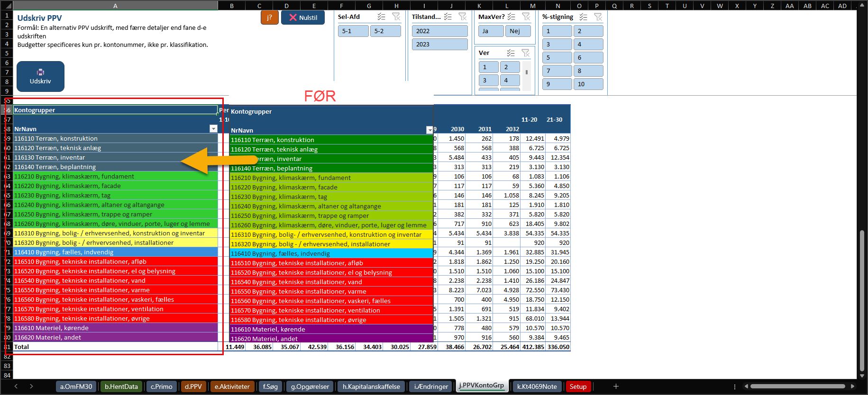This screenshot has height=395, width=868.
Task: Add a new sheet with plus icon
Action: (616, 386)
